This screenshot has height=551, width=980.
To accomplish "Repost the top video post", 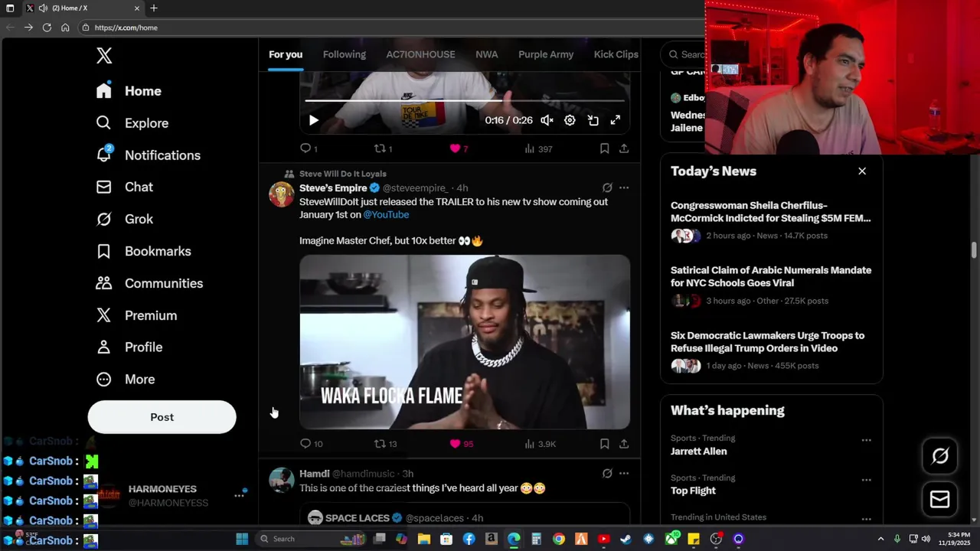I will point(383,148).
